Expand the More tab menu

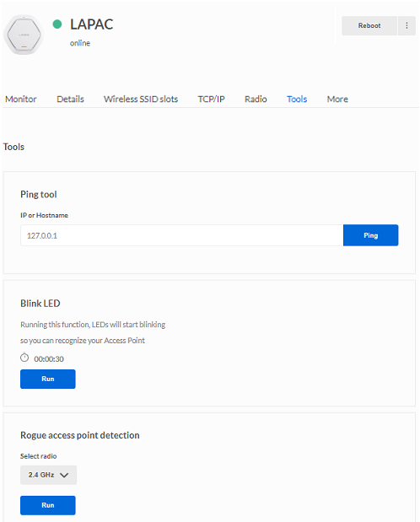(x=337, y=100)
